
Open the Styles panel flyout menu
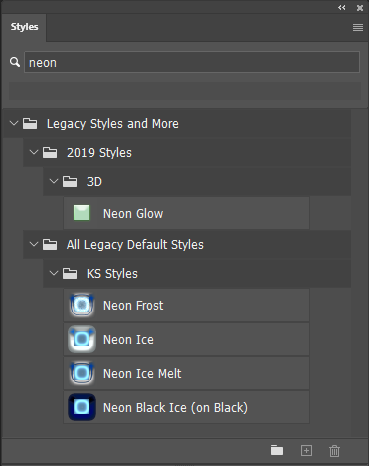pyautogui.click(x=358, y=27)
